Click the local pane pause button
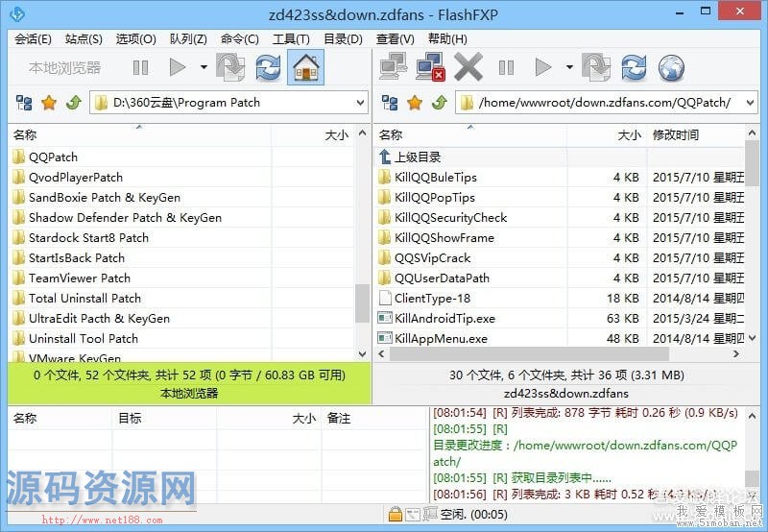768x532 pixels. (x=140, y=67)
